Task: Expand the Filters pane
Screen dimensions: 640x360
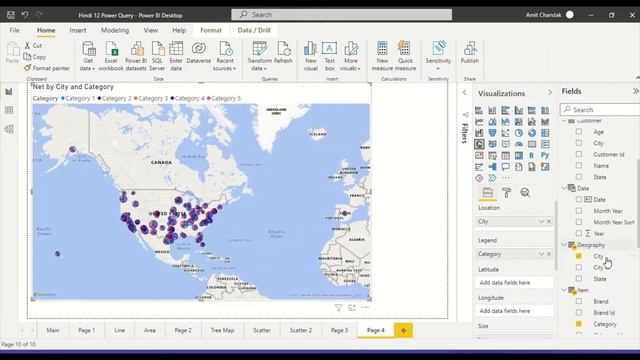Action: tap(464, 93)
